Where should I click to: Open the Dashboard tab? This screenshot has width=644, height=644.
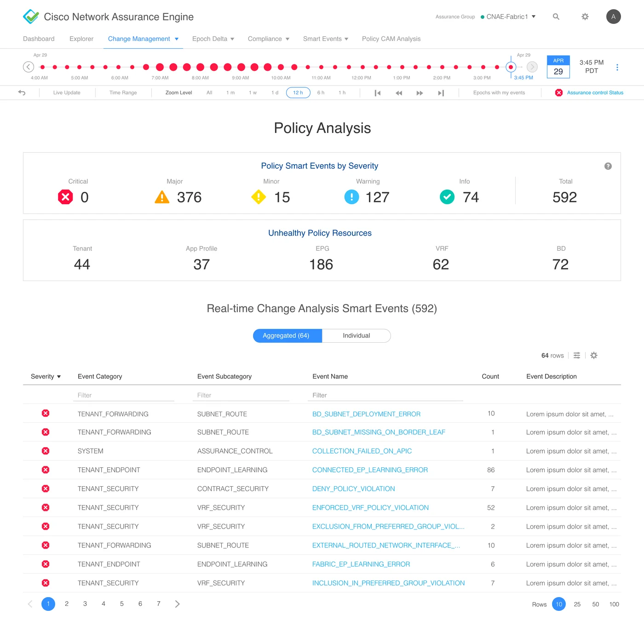(x=39, y=39)
